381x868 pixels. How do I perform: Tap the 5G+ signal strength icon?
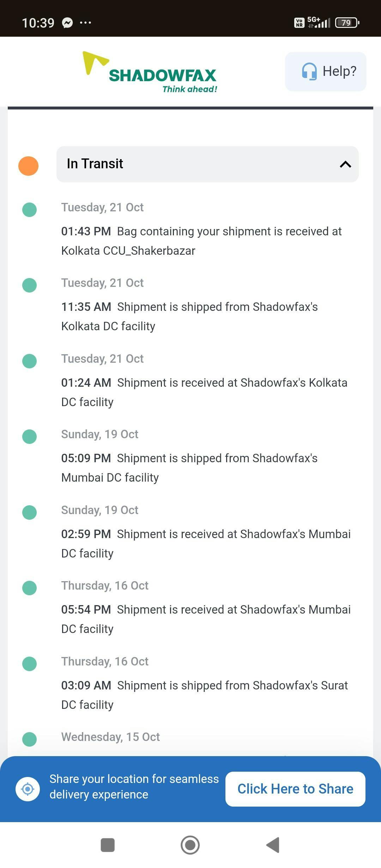(x=319, y=23)
